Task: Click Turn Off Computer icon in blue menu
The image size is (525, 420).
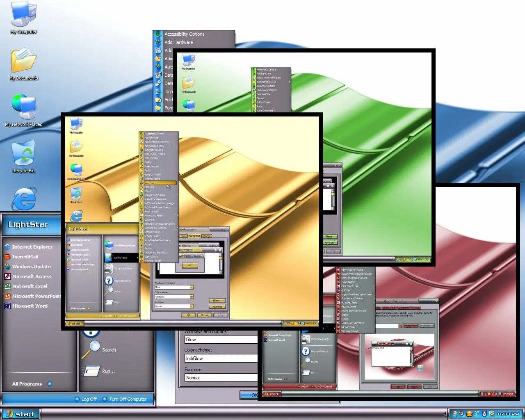Action: 105,399
